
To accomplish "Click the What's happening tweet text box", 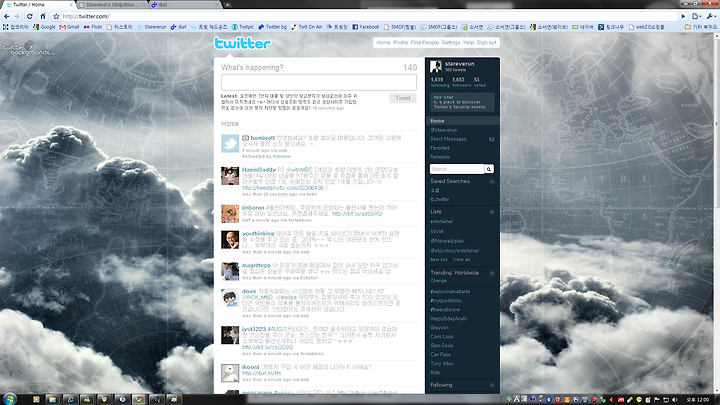I will (319, 82).
